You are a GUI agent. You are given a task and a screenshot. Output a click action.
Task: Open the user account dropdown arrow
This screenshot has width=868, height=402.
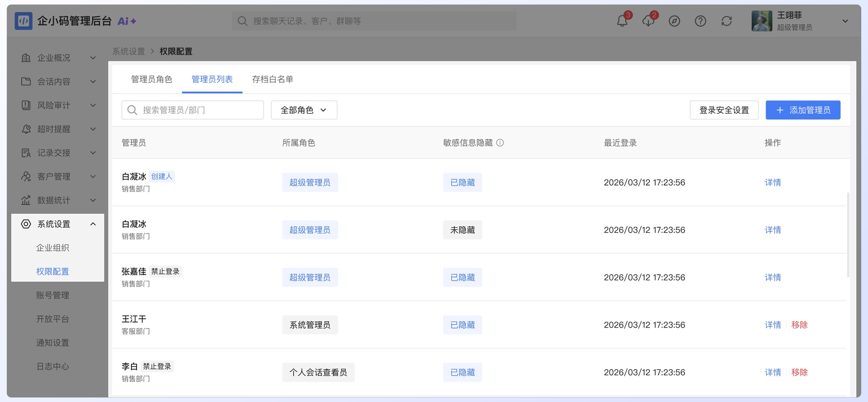pyautogui.click(x=845, y=21)
